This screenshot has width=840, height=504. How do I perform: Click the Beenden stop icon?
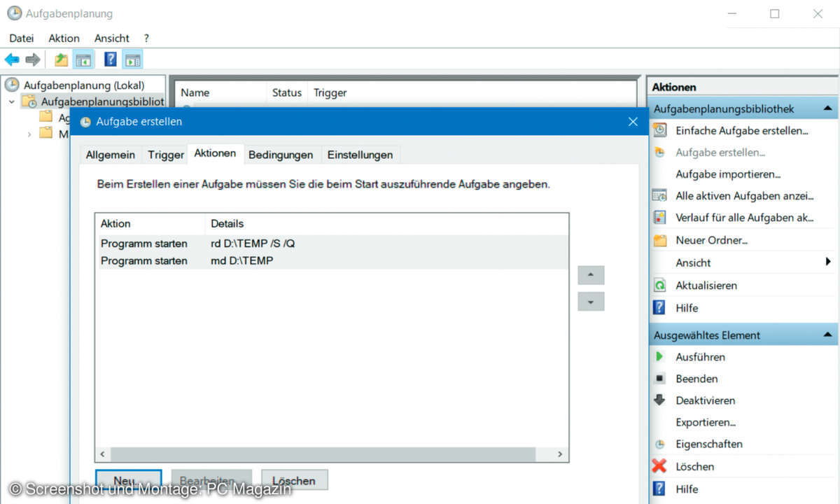click(x=659, y=379)
